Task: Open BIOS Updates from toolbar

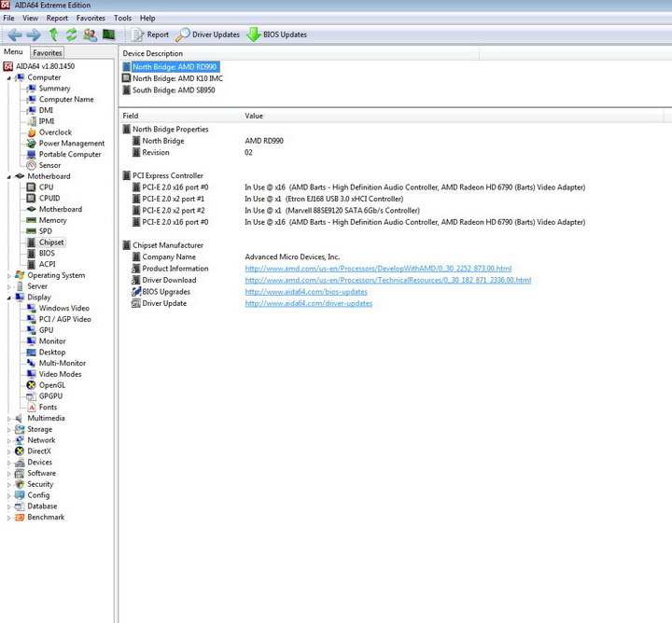Action: [x=276, y=35]
